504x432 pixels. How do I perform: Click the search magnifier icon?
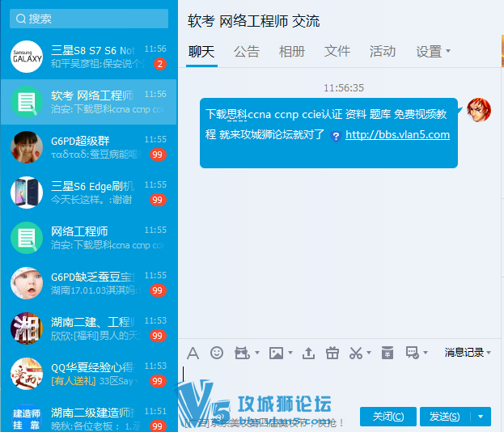pyautogui.click(x=19, y=19)
